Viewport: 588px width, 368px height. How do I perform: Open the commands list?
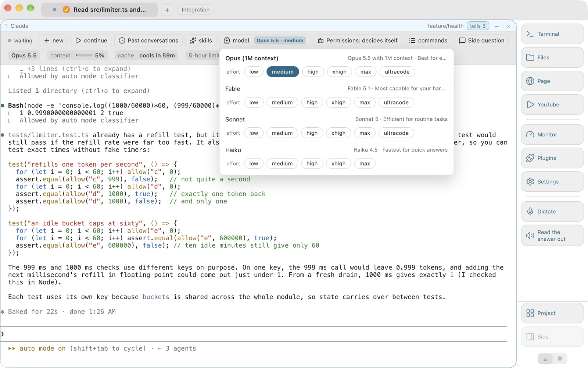tap(428, 40)
